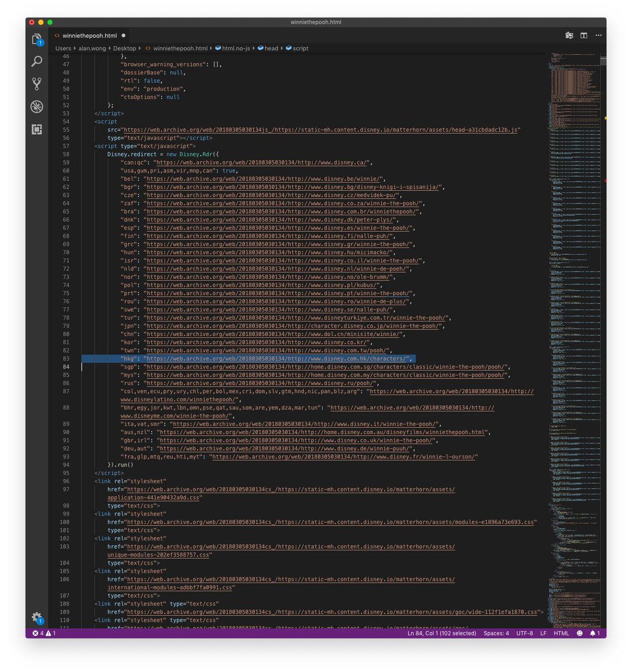Open the Users breadcrumb folder
Viewport: 632px width, 672px height.
pos(63,48)
